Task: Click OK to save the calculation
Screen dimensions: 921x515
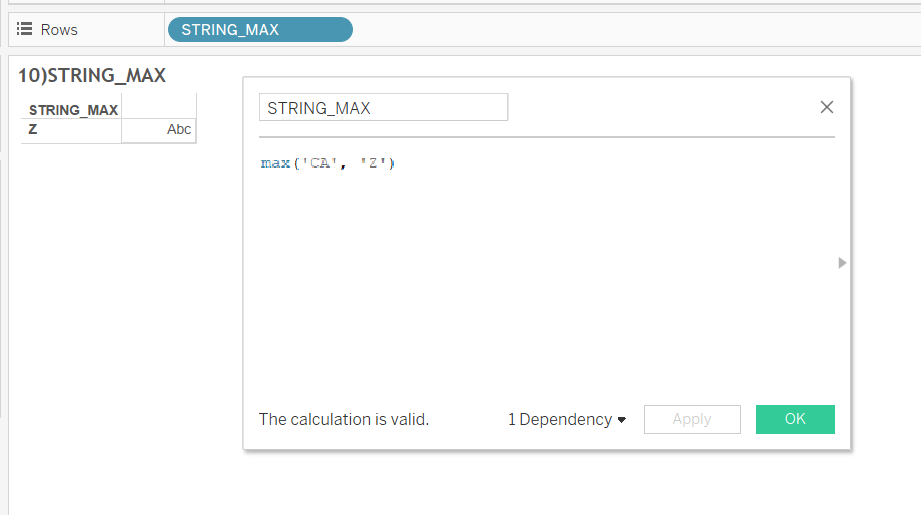Action: click(x=795, y=419)
